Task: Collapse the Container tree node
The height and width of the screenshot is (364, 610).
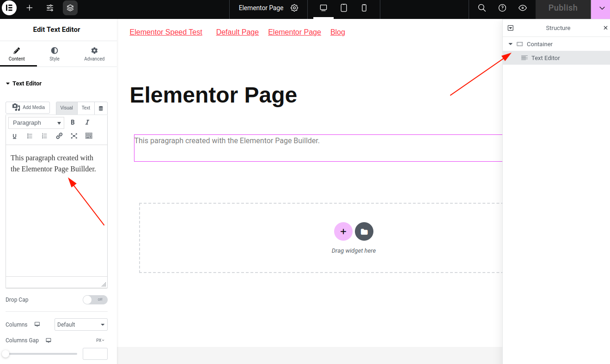Action: (511, 44)
